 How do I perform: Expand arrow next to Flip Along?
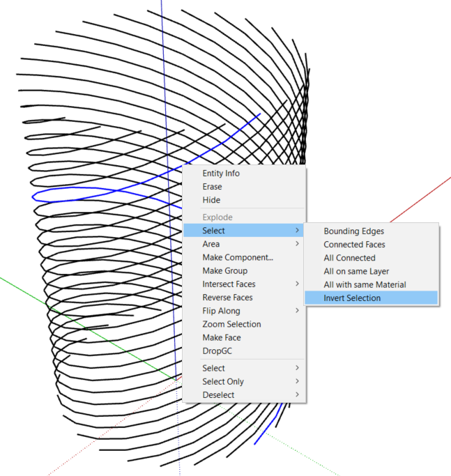[298, 310]
